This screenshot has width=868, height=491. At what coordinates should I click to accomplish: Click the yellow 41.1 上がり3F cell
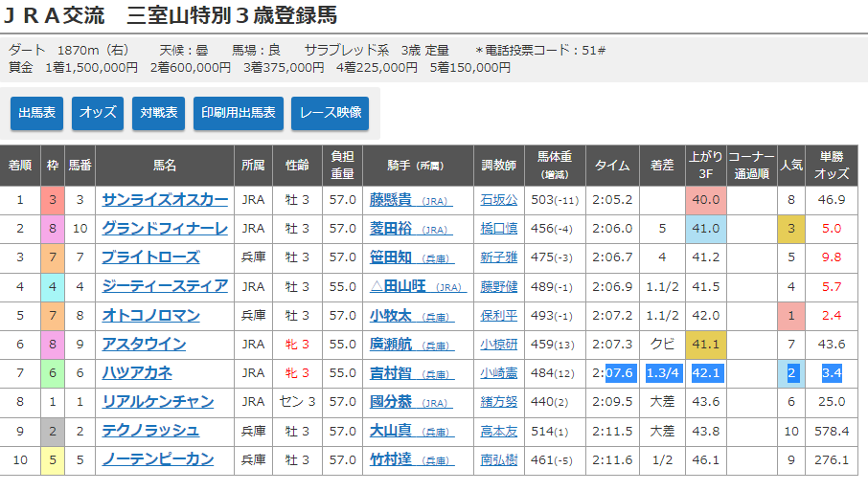705,345
